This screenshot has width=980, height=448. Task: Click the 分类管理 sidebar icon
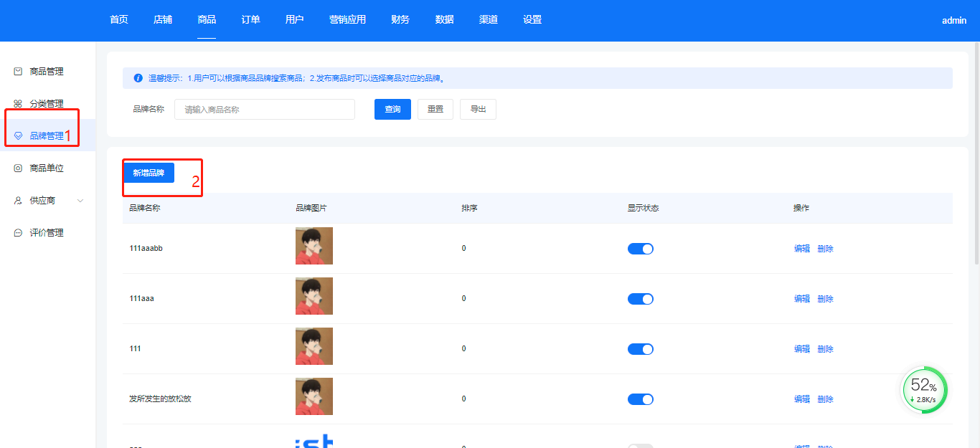pyautogui.click(x=18, y=104)
